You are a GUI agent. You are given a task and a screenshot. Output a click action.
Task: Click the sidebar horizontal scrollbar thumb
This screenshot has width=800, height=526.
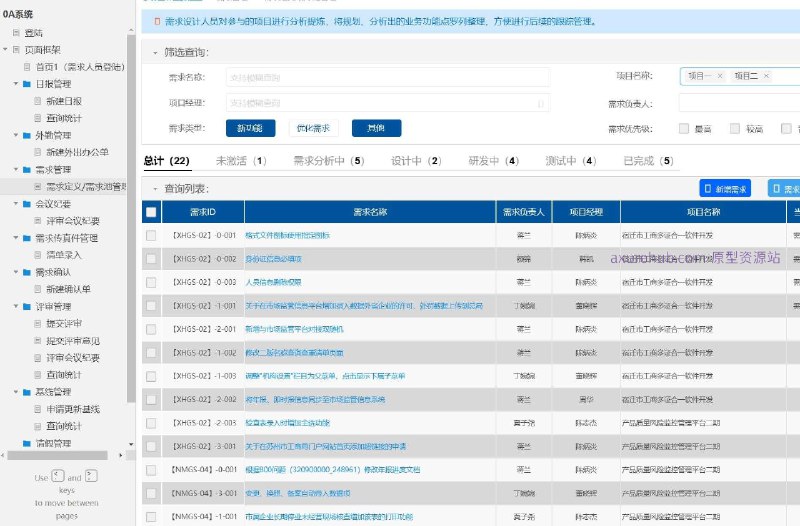58,455
